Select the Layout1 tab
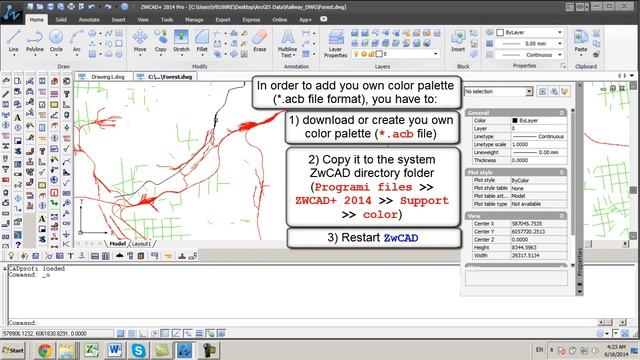The image size is (640, 360). 141,244
